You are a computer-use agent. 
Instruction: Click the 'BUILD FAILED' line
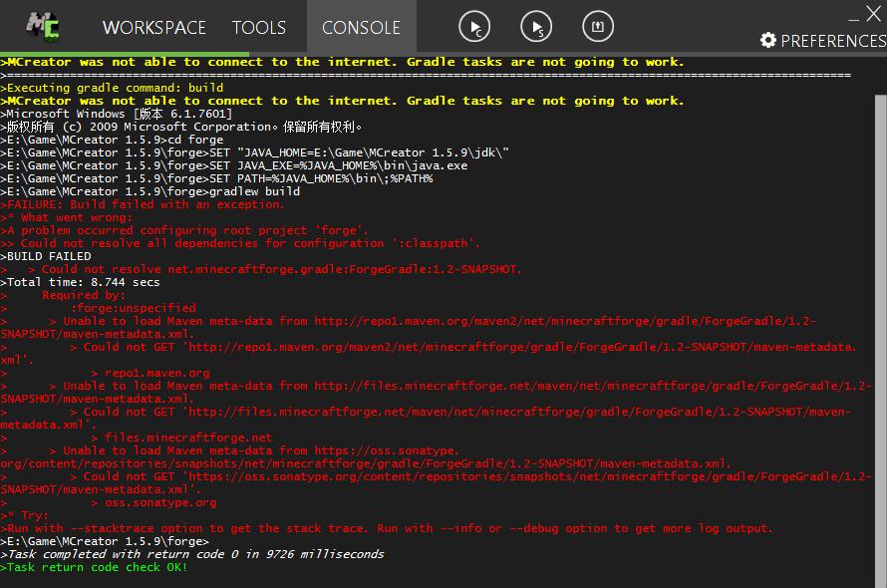click(x=46, y=256)
